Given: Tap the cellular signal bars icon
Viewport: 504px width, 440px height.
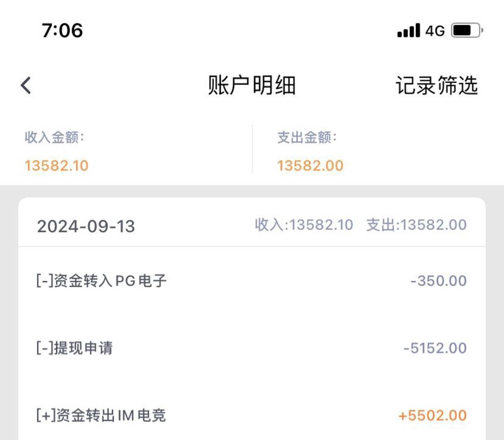Looking at the screenshot, I should (408, 30).
